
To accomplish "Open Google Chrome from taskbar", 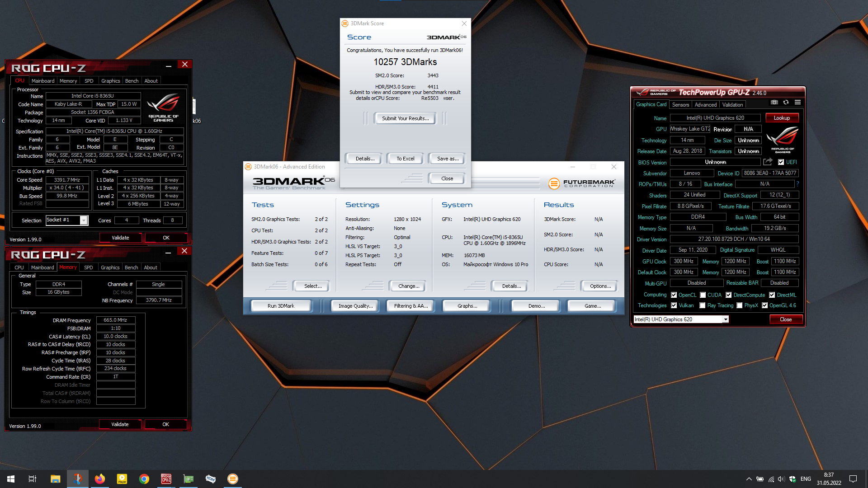I will click(x=144, y=479).
